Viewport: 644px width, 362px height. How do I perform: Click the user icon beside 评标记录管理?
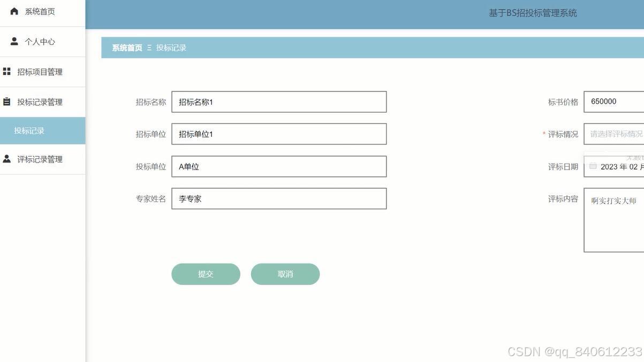(x=7, y=159)
